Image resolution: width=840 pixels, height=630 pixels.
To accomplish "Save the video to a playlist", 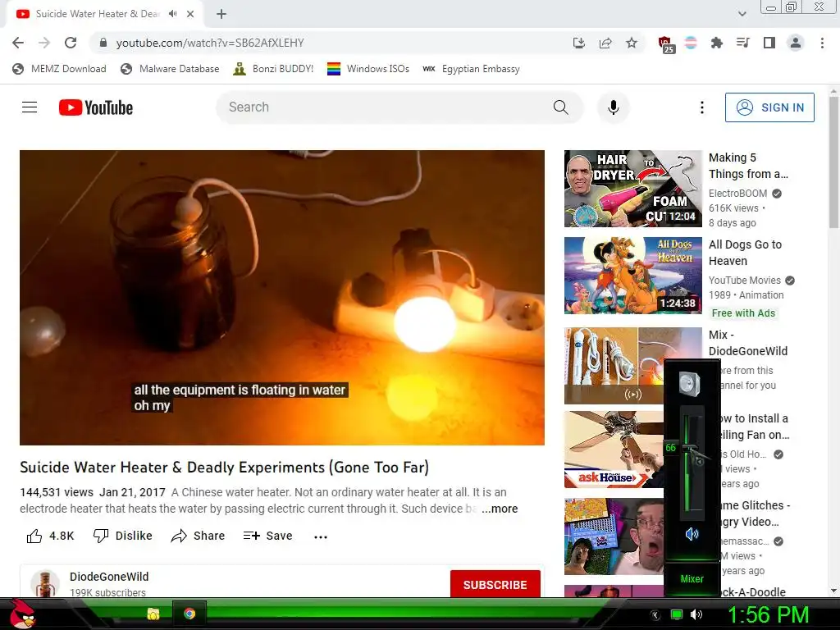I will coord(267,536).
